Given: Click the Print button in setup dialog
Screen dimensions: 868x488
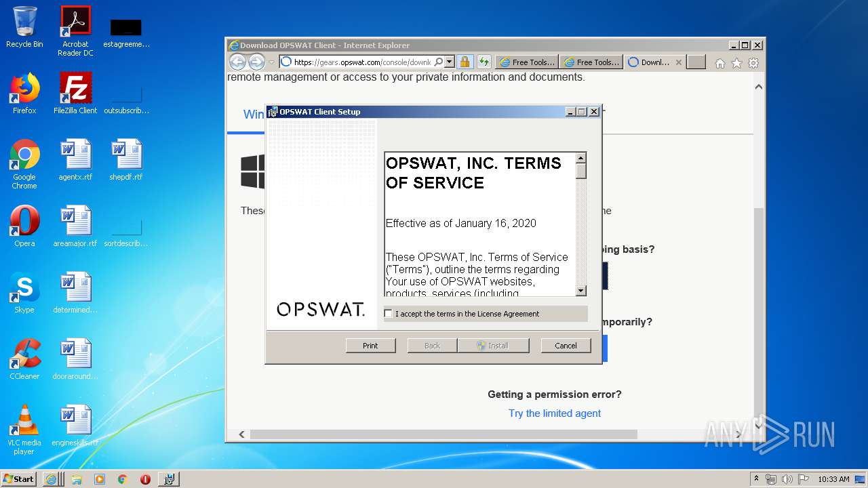Looking at the screenshot, I should [x=370, y=346].
